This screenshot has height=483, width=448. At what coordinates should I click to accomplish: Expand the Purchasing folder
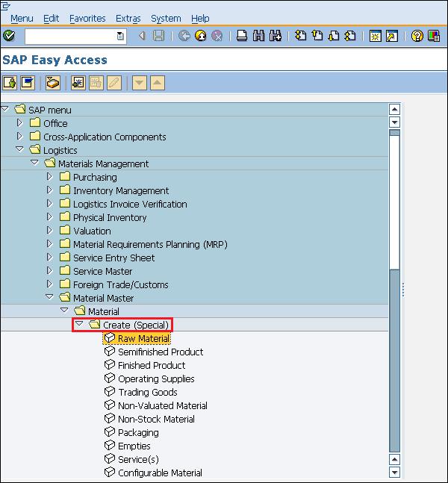click(49, 176)
